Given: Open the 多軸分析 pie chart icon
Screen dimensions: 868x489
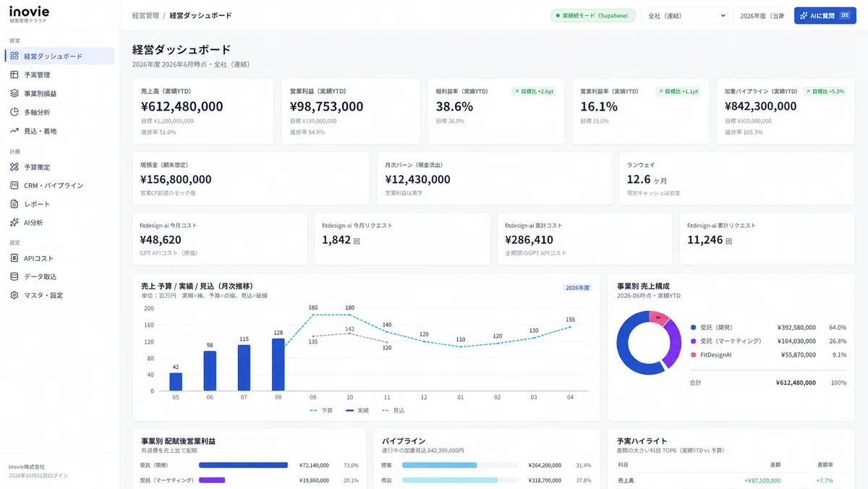Looking at the screenshot, I should tap(14, 112).
